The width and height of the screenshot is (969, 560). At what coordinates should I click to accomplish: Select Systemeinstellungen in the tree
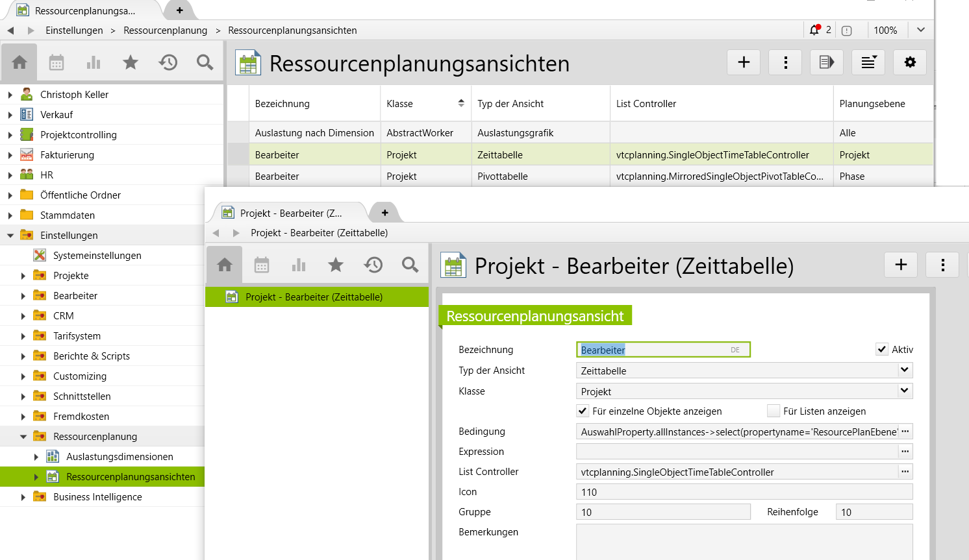(x=97, y=256)
